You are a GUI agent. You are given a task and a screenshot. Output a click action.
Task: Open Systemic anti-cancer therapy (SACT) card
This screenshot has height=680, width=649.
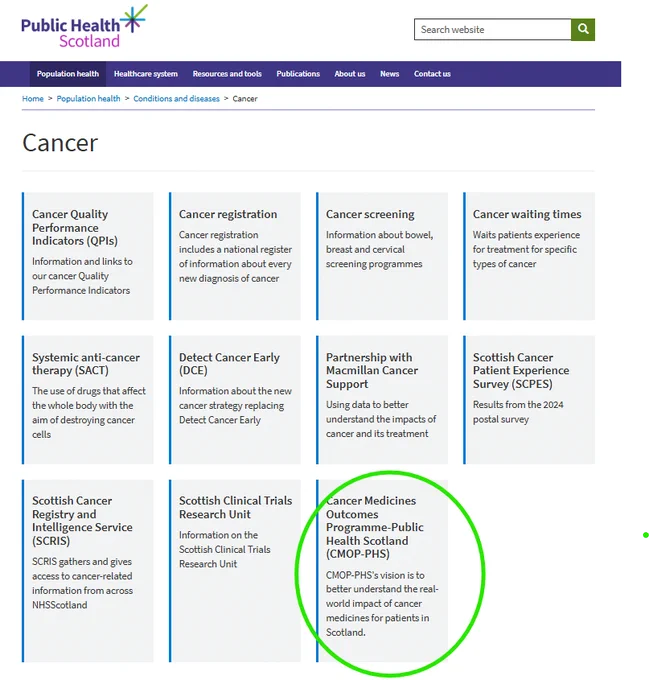[88, 399]
